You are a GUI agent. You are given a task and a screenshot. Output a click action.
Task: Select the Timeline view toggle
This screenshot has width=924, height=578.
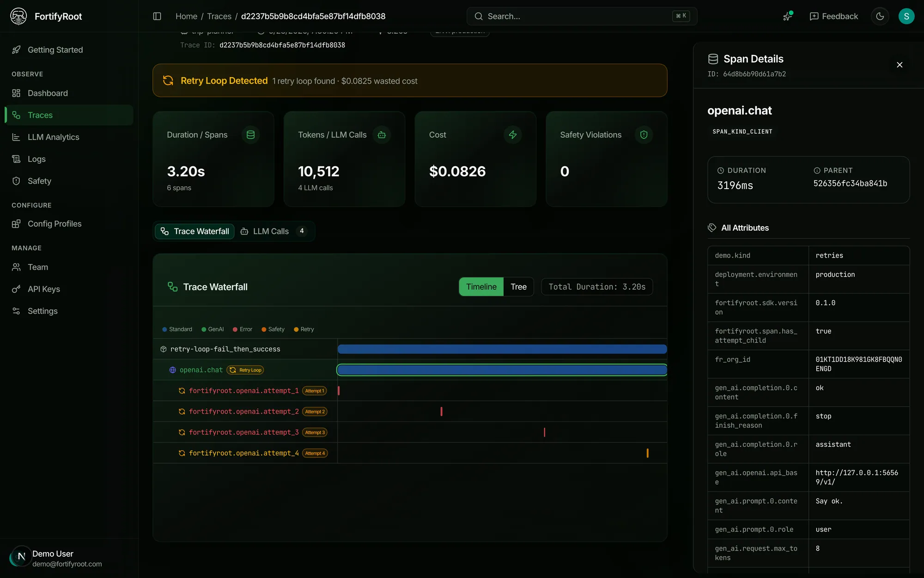pos(481,287)
